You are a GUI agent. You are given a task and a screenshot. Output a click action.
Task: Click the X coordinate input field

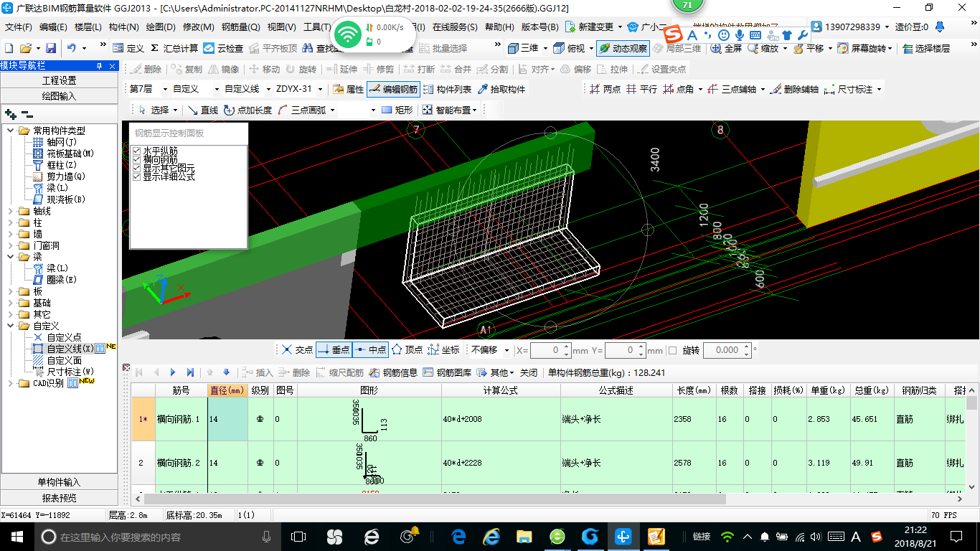point(550,350)
